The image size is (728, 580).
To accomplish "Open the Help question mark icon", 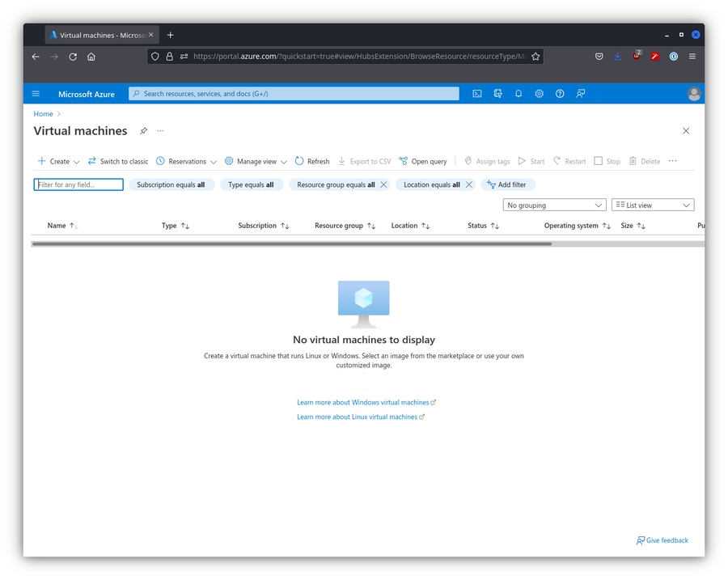I will tap(560, 94).
